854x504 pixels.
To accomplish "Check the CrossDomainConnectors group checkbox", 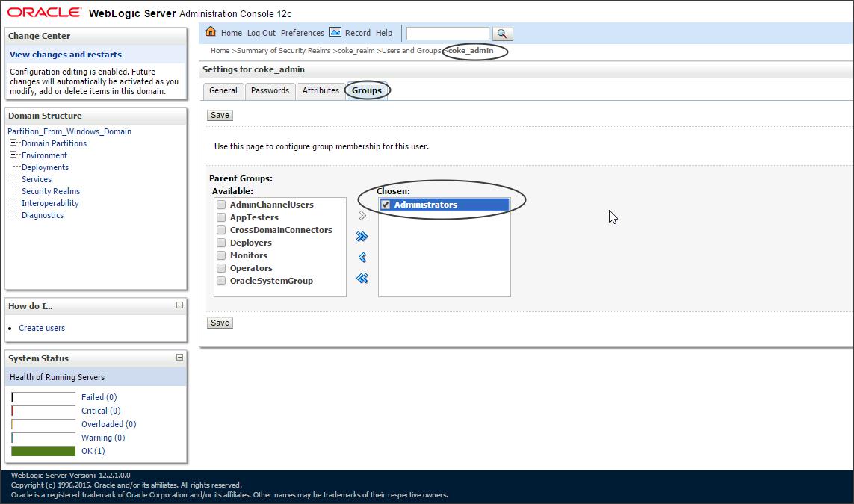I will (221, 230).
